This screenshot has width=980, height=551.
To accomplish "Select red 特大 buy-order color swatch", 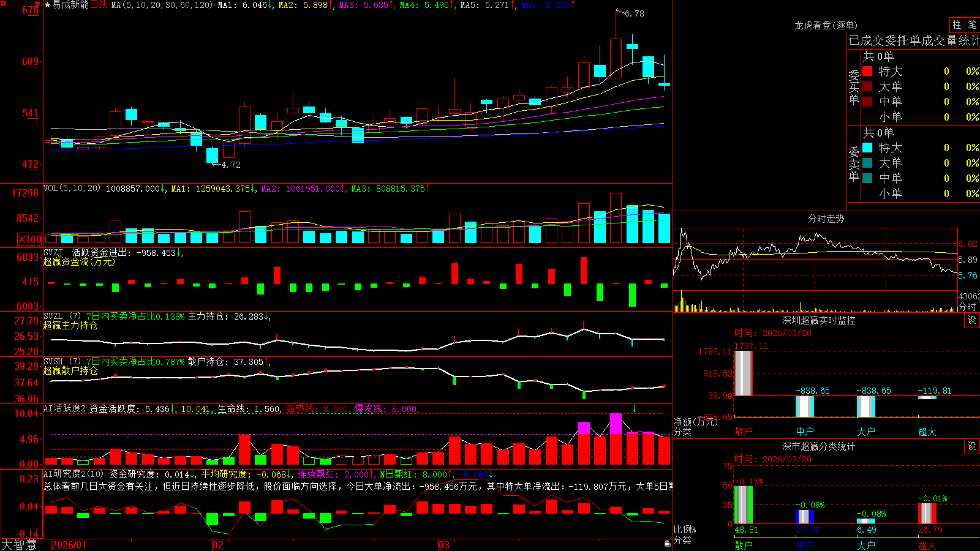I will coord(867,71).
